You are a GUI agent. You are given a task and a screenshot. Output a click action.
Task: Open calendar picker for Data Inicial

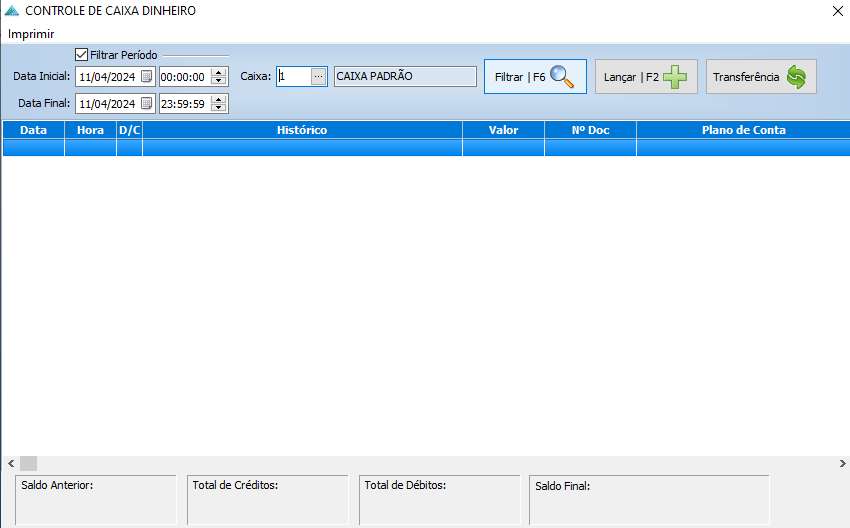(x=146, y=76)
